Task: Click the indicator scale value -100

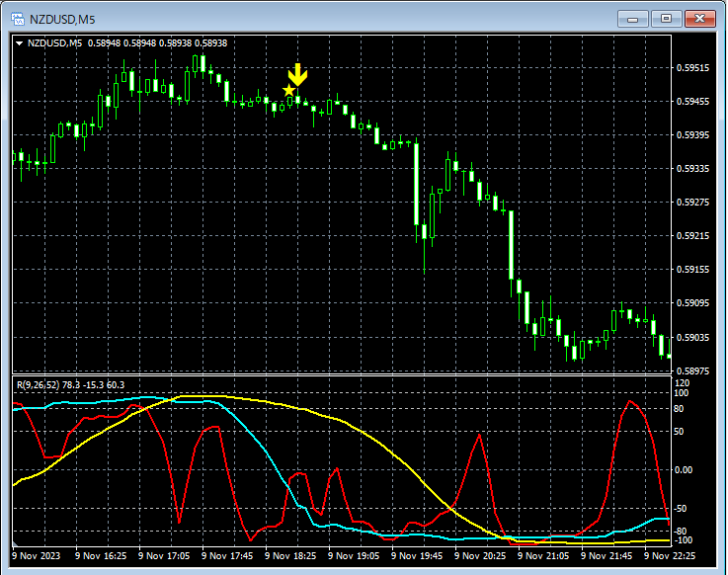Action: (683, 540)
